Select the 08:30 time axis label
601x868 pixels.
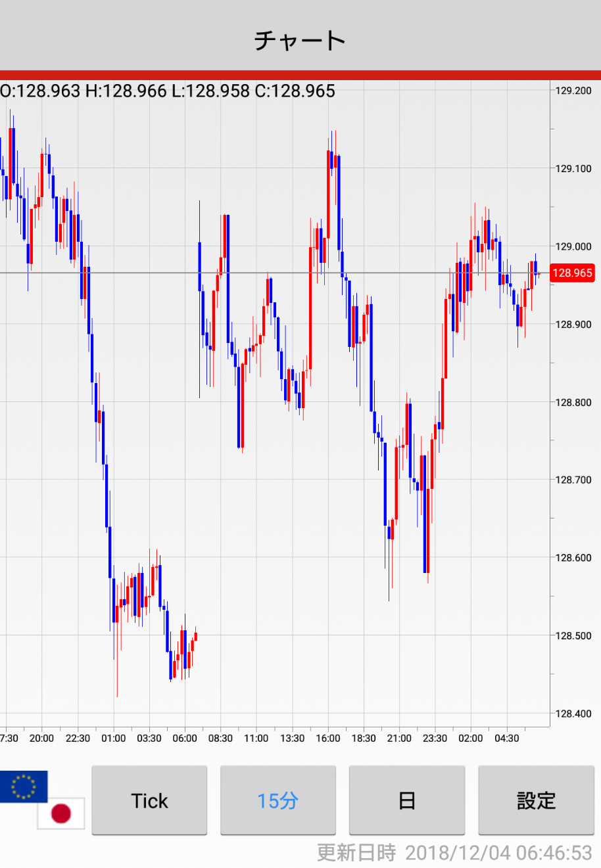point(220,739)
